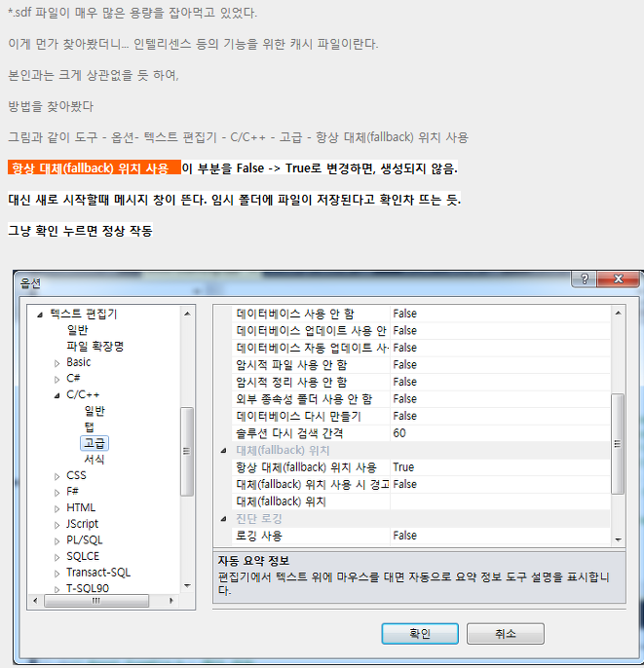Select 고급 under C/C++

click(x=95, y=443)
